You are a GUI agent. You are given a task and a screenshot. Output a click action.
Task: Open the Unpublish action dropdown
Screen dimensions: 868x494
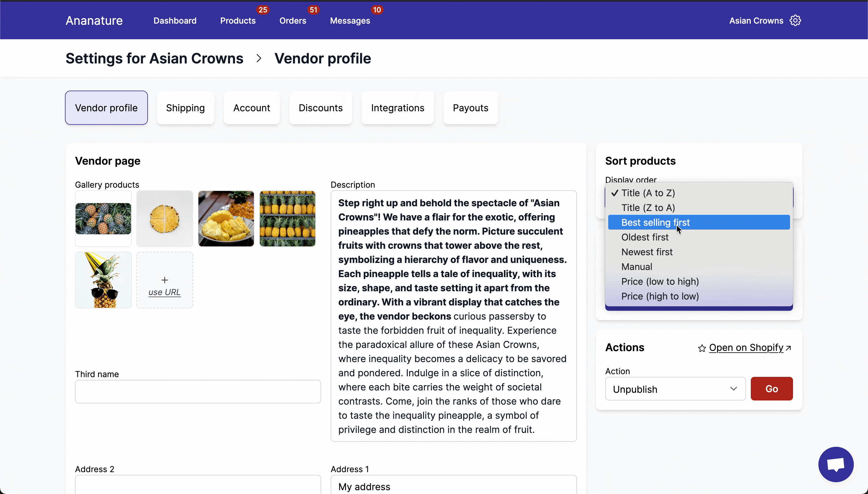(x=675, y=389)
